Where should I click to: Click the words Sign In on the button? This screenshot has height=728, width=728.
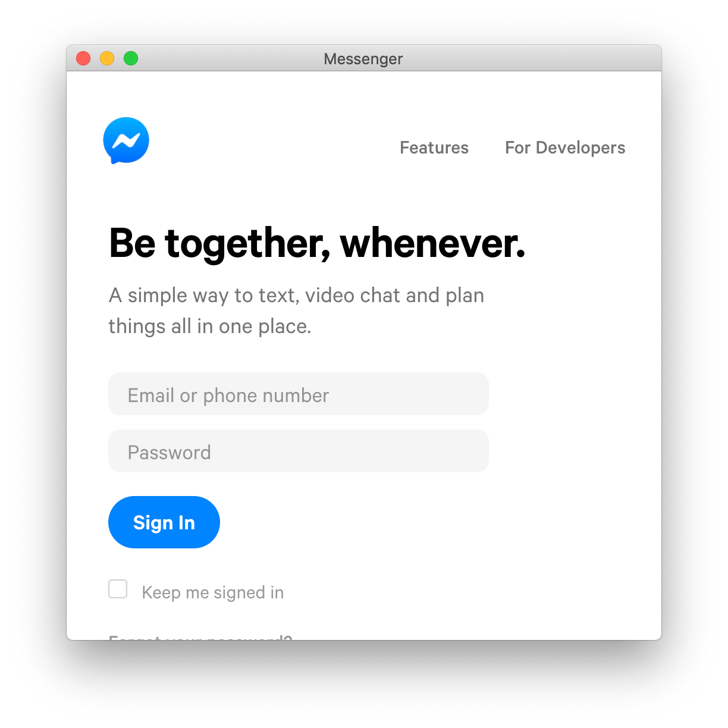coord(164,522)
